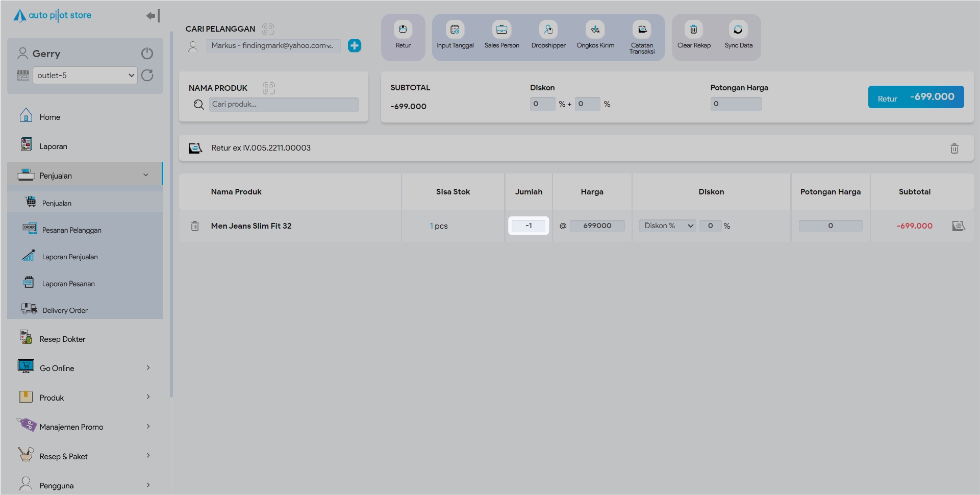Click the Clear Rekap trash icon
Image resolution: width=980 pixels, height=495 pixels.
click(x=693, y=30)
